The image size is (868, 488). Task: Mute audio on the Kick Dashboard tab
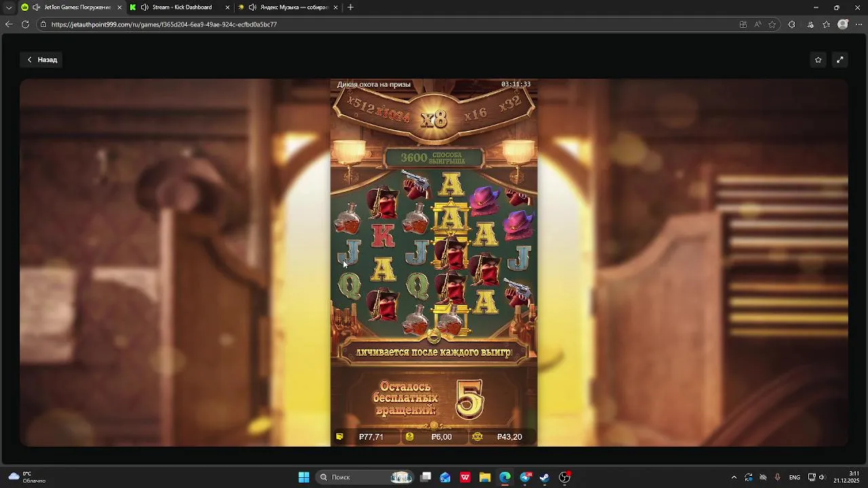[144, 7]
